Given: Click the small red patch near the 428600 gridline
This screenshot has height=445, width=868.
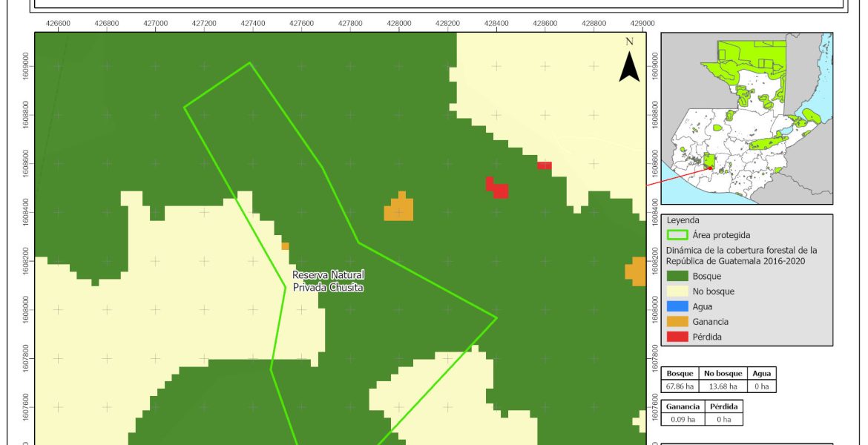Looking at the screenshot, I should click(544, 165).
